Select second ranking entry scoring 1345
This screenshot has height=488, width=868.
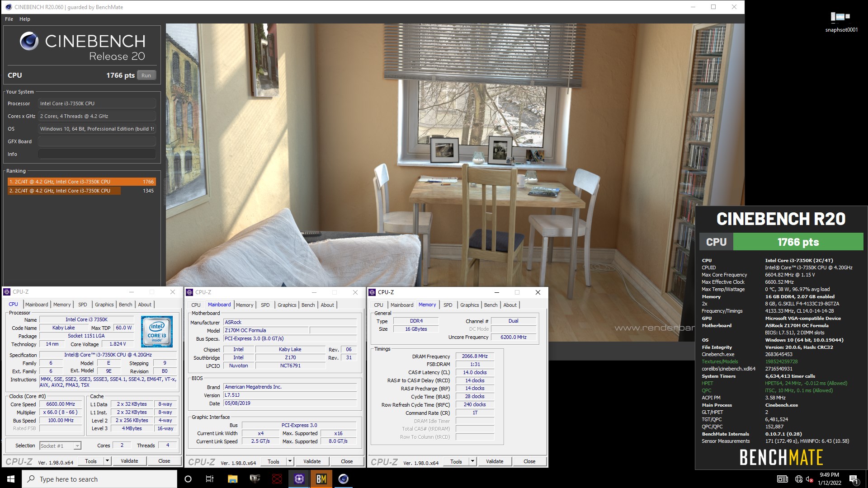(x=82, y=191)
